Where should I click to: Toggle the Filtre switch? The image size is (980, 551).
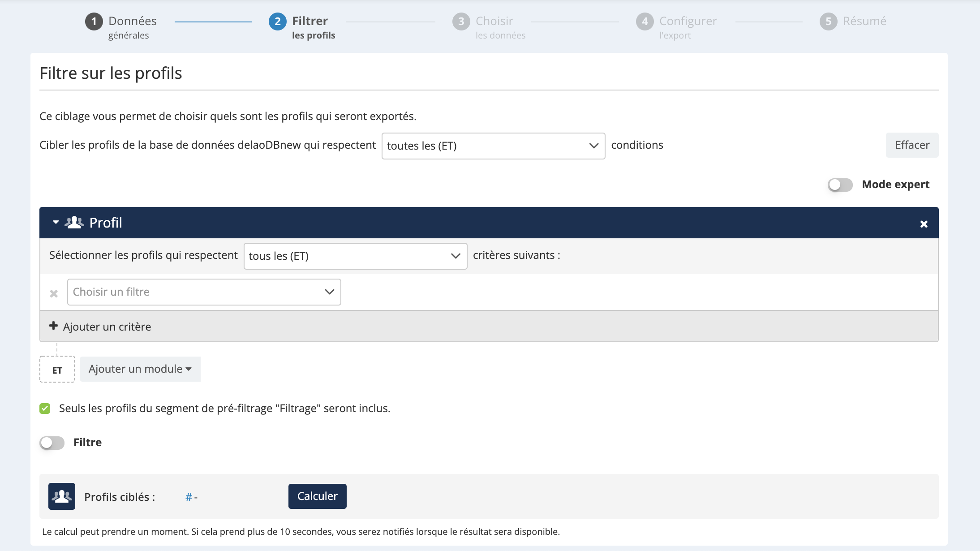pos(52,443)
